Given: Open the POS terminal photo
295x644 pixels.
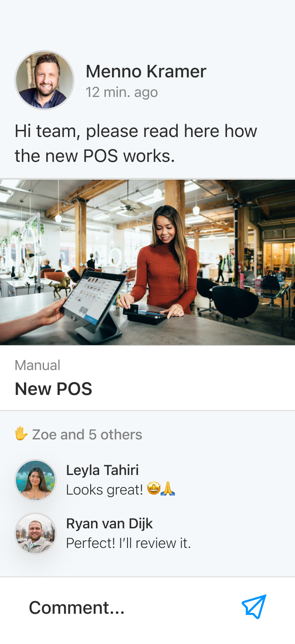Looking at the screenshot, I should click(x=147, y=262).
